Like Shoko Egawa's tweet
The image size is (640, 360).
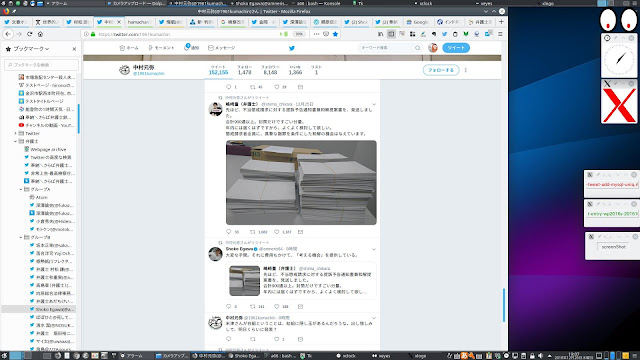coord(277,307)
